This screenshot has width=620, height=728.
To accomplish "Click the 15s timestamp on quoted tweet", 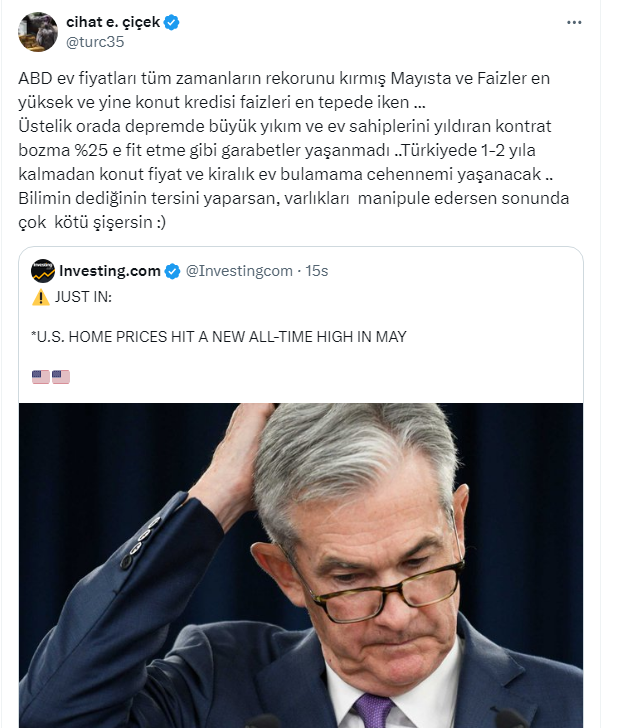I will click(x=318, y=271).
